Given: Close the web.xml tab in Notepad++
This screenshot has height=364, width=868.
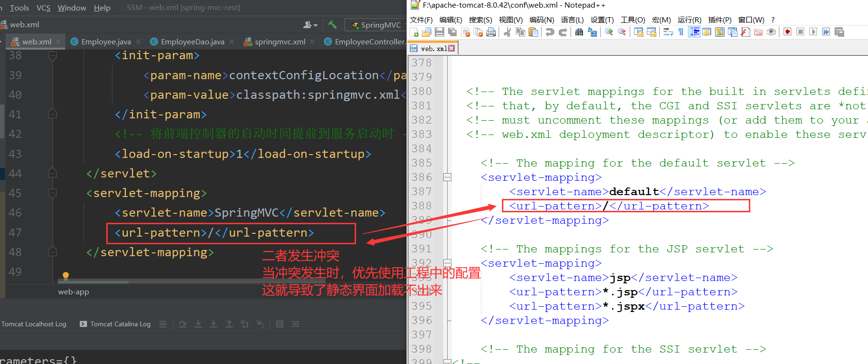Looking at the screenshot, I should [451, 48].
